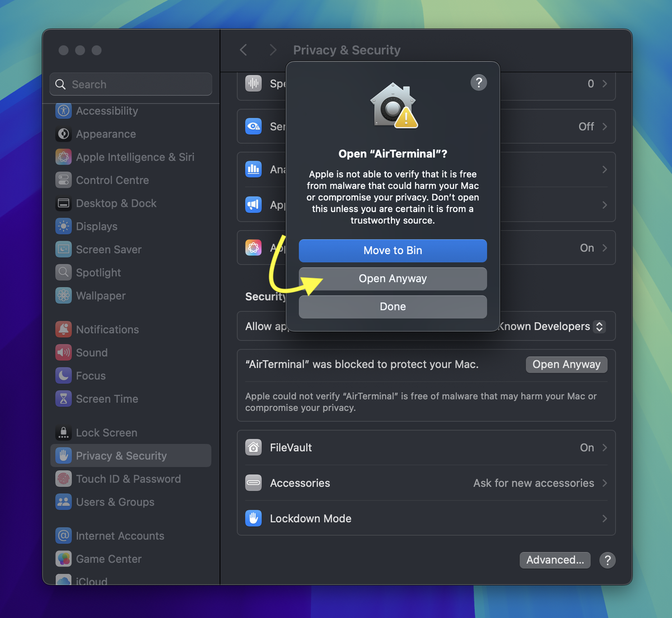
Task: Click the Appearance icon in the sidebar
Action: tap(63, 134)
